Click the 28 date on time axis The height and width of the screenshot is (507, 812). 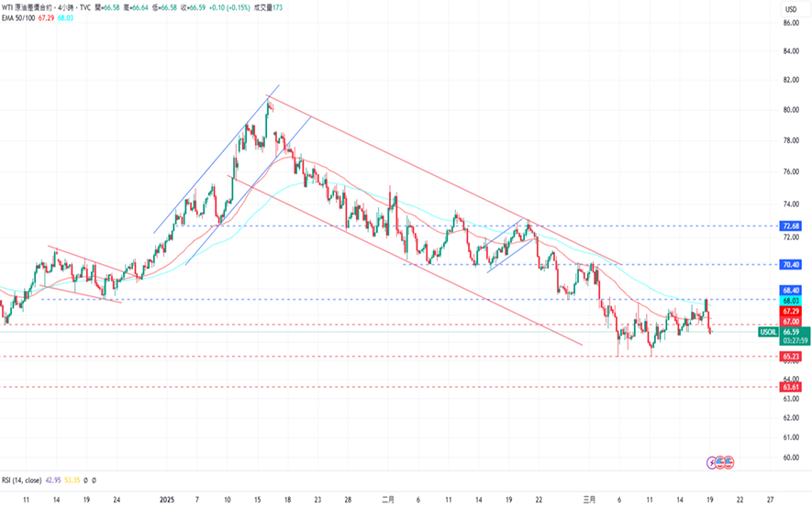click(348, 500)
